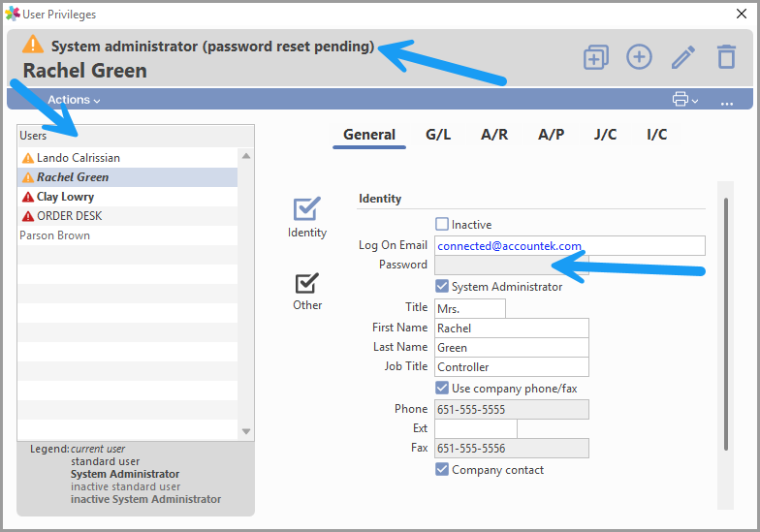760x532 pixels.
Task: Click the duplicate user icon in header
Action: (595, 57)
